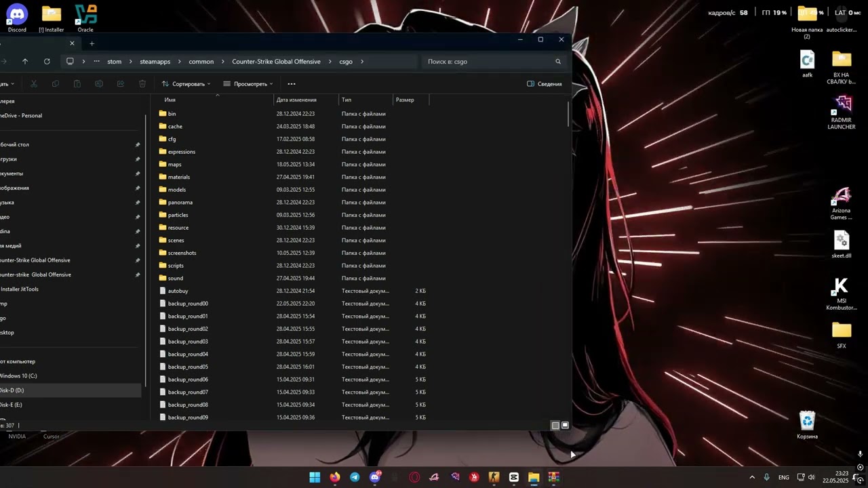Open the SFX folder on desktop
Screen dimensions: 868x488
click(842, 335)
